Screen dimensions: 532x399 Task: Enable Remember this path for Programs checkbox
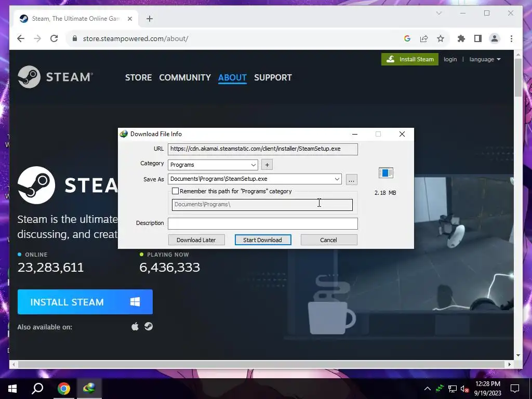tap(176, 191)
